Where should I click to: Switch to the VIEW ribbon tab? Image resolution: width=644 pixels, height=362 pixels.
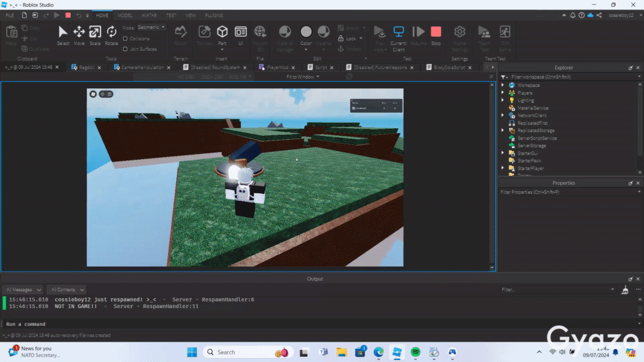(191, 15)
